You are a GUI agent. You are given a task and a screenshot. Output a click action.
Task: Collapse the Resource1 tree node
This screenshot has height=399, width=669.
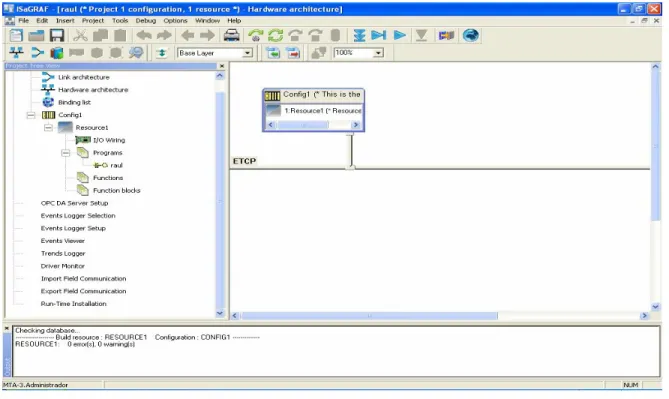point(48,128)
